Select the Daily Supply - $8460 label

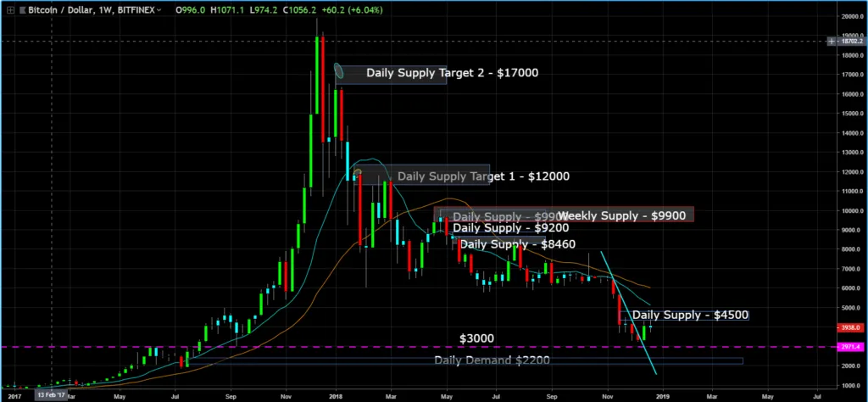tap(518, 244)
